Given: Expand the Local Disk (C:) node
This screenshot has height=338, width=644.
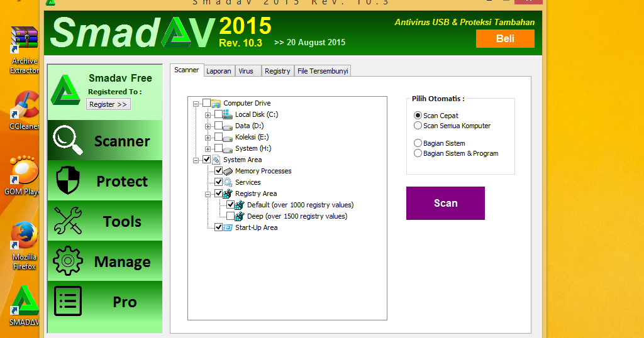Looking at the screenshot, I should tap(208, 115).
